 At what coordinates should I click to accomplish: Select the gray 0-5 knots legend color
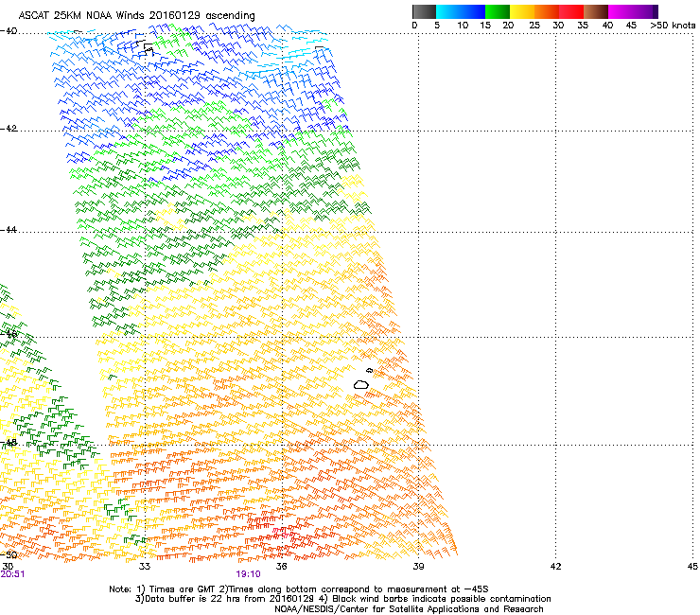coord(424,11)
